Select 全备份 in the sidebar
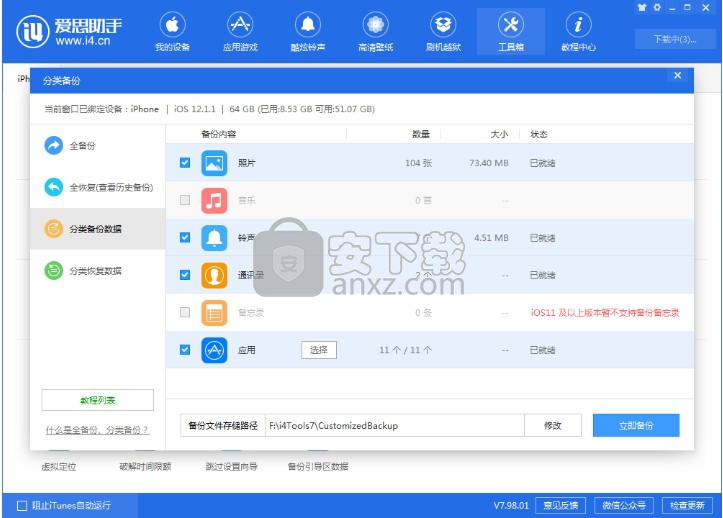The height and width of the screenshot is (518, 723). pos(98,146)
